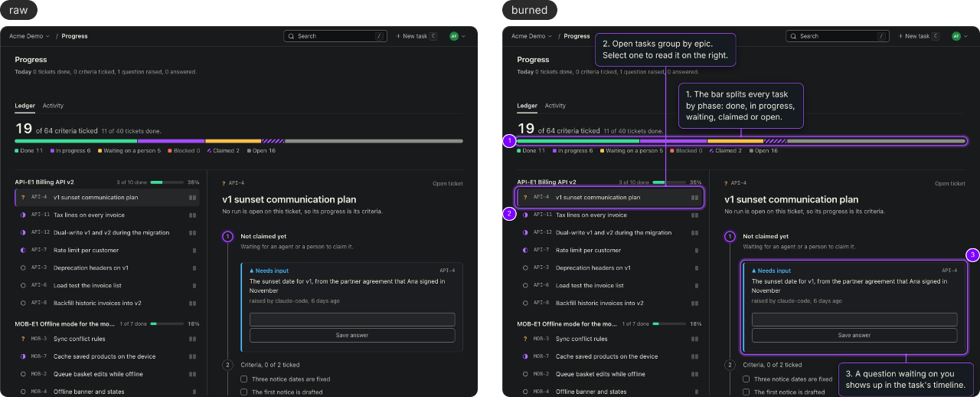Click the criteria bars icon on Sync conflict rules row, raw panel

click(193, 339)
